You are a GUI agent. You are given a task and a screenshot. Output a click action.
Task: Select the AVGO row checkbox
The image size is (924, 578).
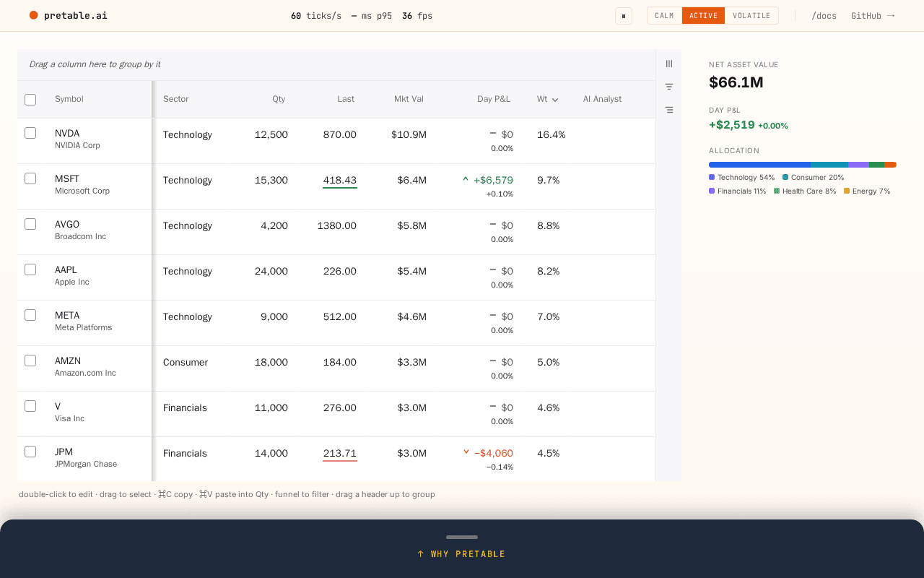(x=30, y=224)
